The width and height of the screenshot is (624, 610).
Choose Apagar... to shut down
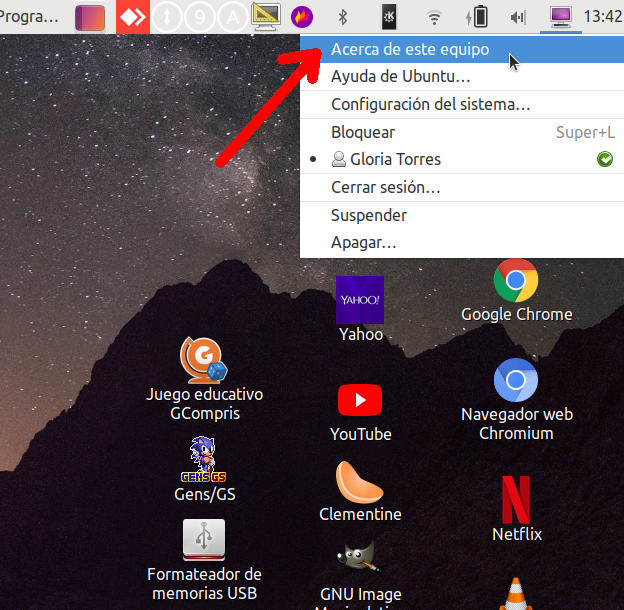[462, 242]
